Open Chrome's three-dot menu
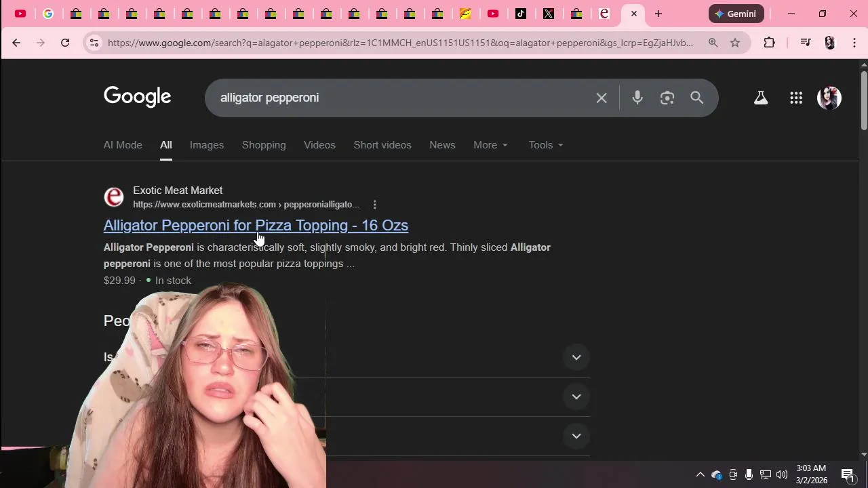 [x=854, y=43]
